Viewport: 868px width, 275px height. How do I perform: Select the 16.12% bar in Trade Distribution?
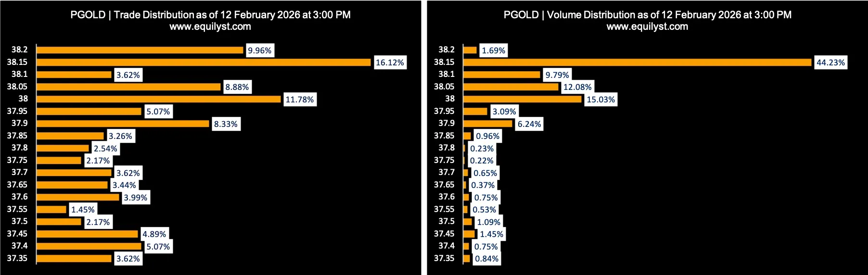(x=204, y=62)
